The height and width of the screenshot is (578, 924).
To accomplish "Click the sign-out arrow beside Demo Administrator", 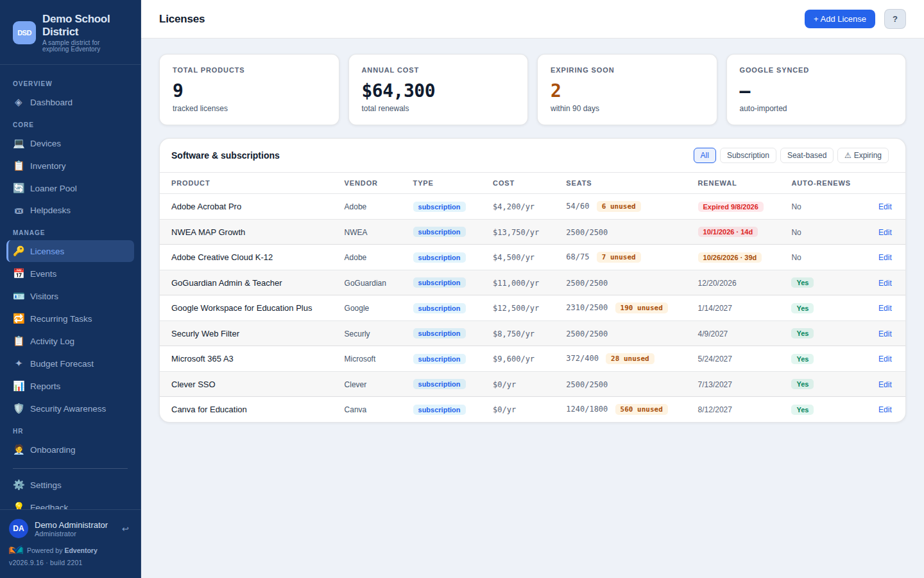I will point(125,529).
